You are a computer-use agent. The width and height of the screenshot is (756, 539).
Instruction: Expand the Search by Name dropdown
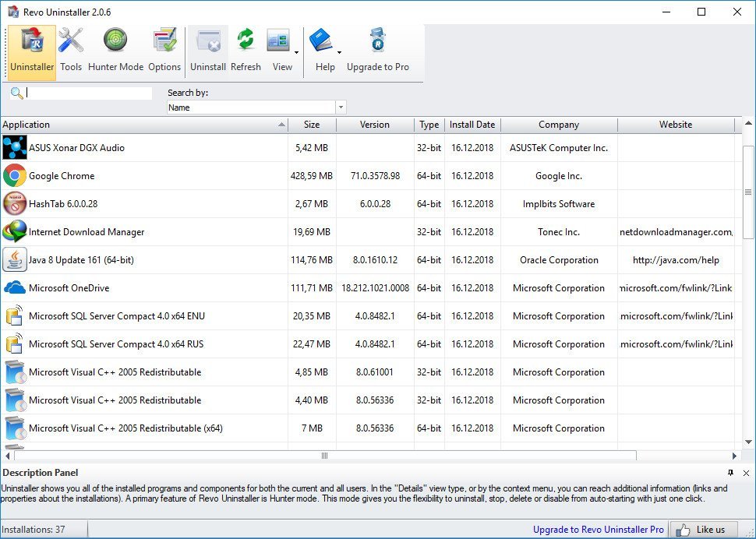pyautogui.click(x=341, y=107)
